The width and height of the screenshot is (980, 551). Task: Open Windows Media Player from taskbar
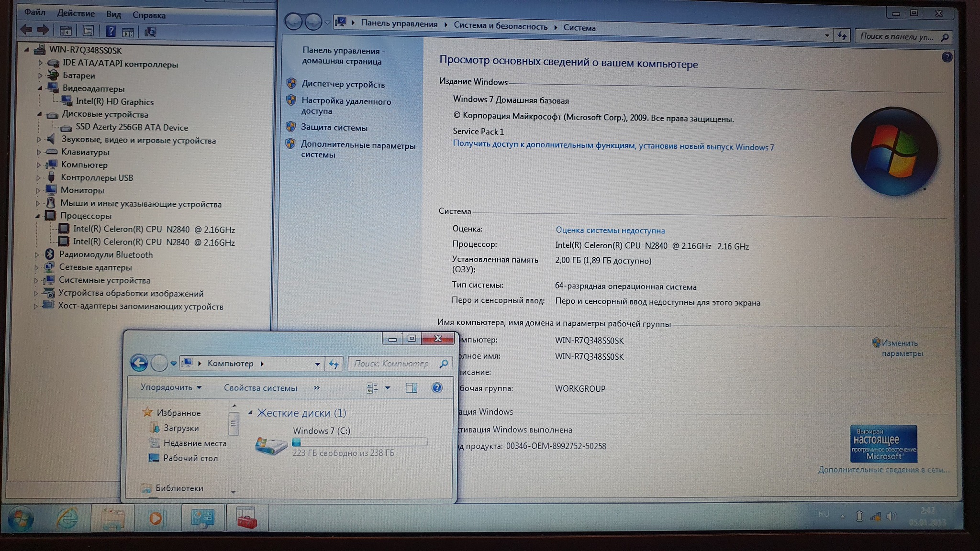(x=156, y=518)
